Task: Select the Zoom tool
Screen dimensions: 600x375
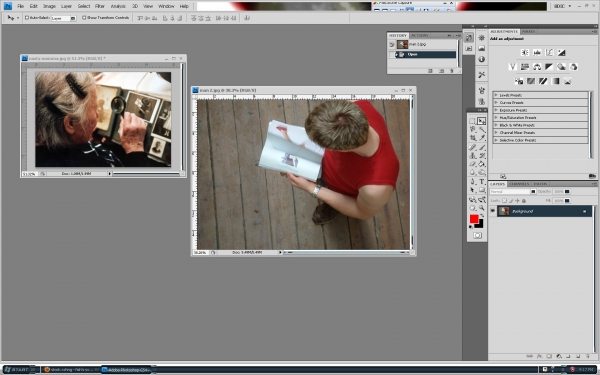Action: (482, 208)
